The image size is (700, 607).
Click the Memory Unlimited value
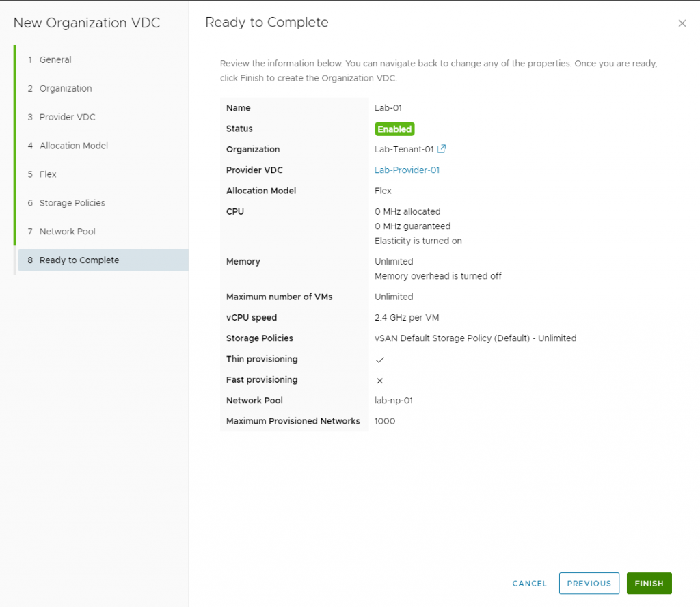(394, 262)
